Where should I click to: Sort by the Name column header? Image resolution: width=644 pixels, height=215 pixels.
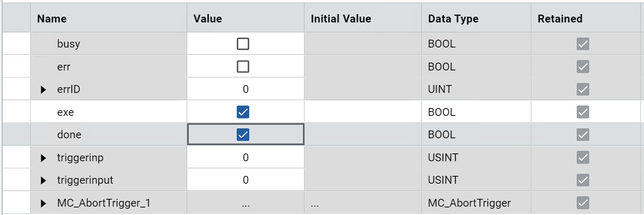(x=52, y=19)
